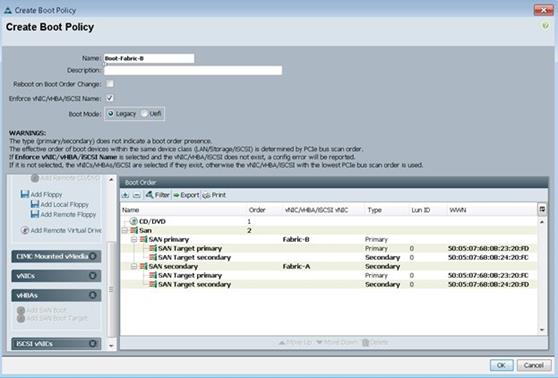Click the Fabric-B vHBA cell
558x378 pixels.
(296, 240)
